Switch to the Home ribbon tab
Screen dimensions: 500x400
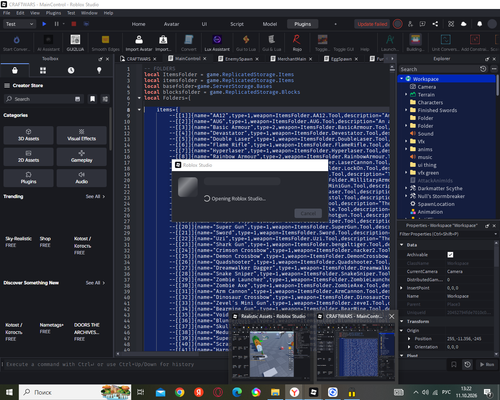pyautogui.click(x=138, y=24)
